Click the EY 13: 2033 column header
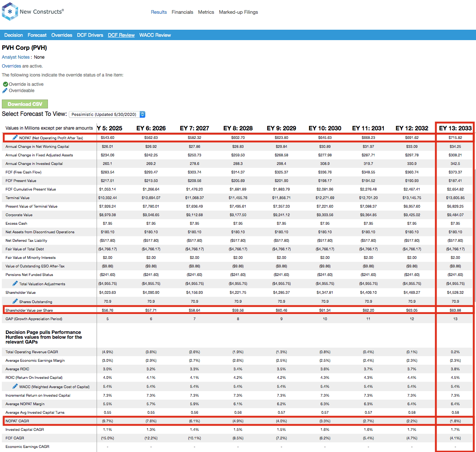Image resolution: width=476 pixels, height=452 pixels. click(x=455, y=128)
